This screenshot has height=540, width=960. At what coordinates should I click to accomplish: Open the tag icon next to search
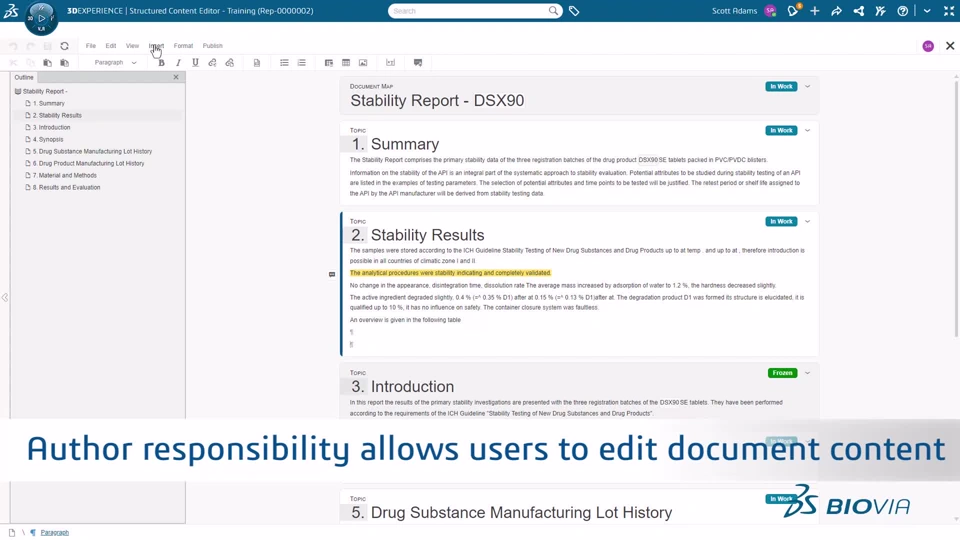click(x=574, y=11)
